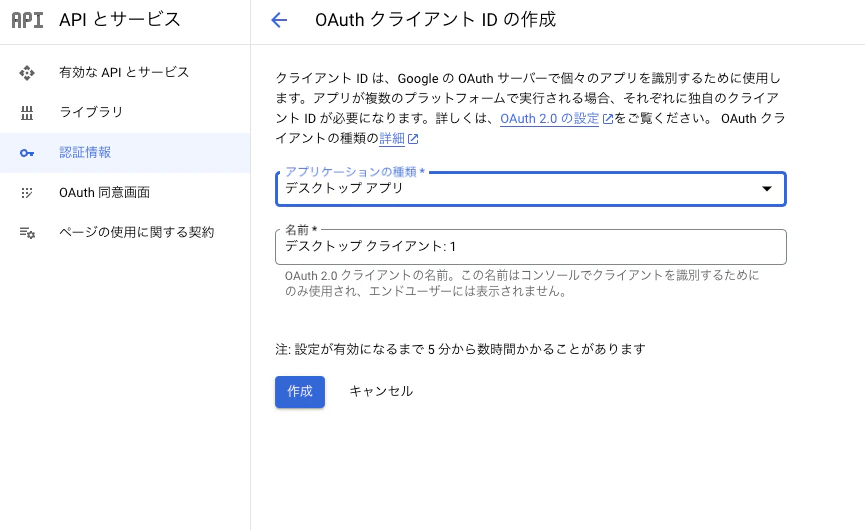Screen dimensions: 865x530
Task: Click the key icon beside 認証情報
Action: (26, 153)
